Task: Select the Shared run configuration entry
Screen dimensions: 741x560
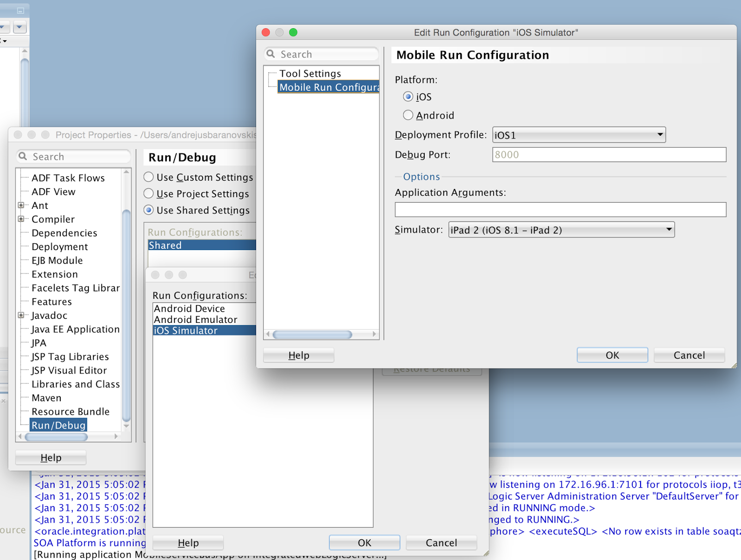Action: coord(202,245)
